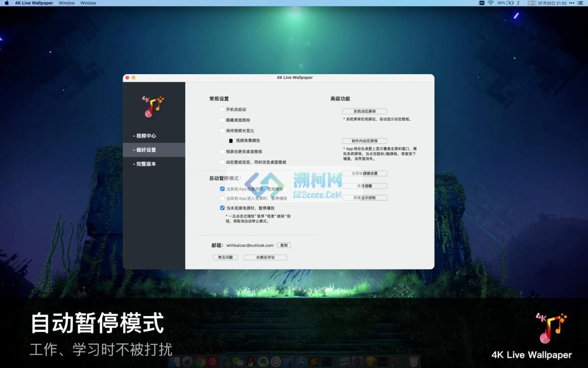Open 全局快捷键设置
588x368 pixels.
click(x=365, y=173)
